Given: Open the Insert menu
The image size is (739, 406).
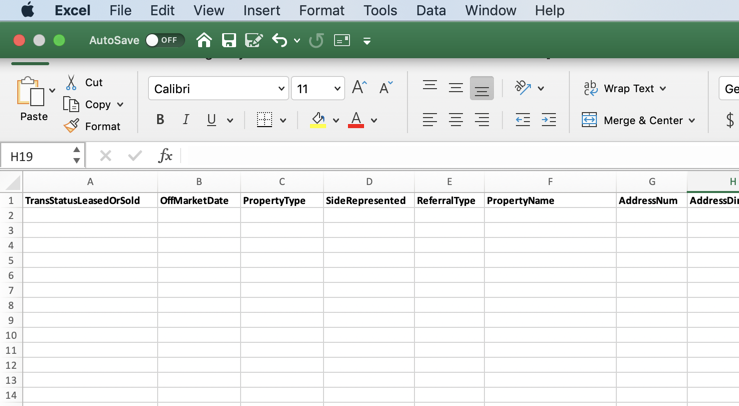Looking at the screenshot, I should click(262, 10).
